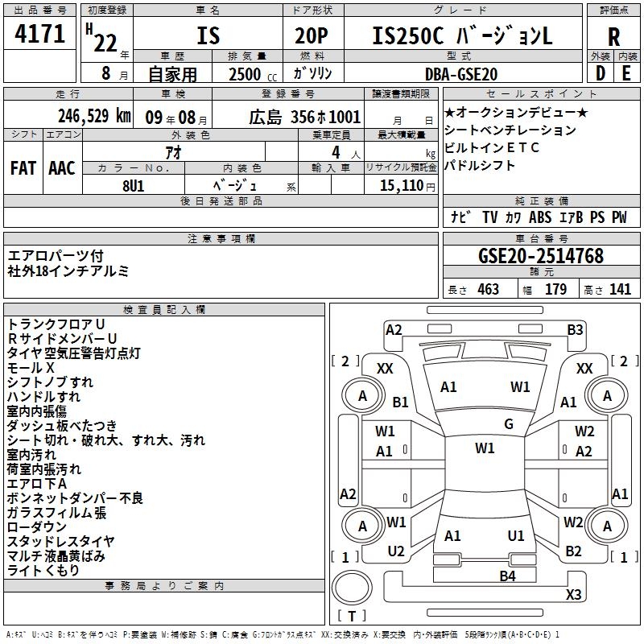Select the G mark on the windshield
Screen dimensions: 644x644
pos(508,424)
